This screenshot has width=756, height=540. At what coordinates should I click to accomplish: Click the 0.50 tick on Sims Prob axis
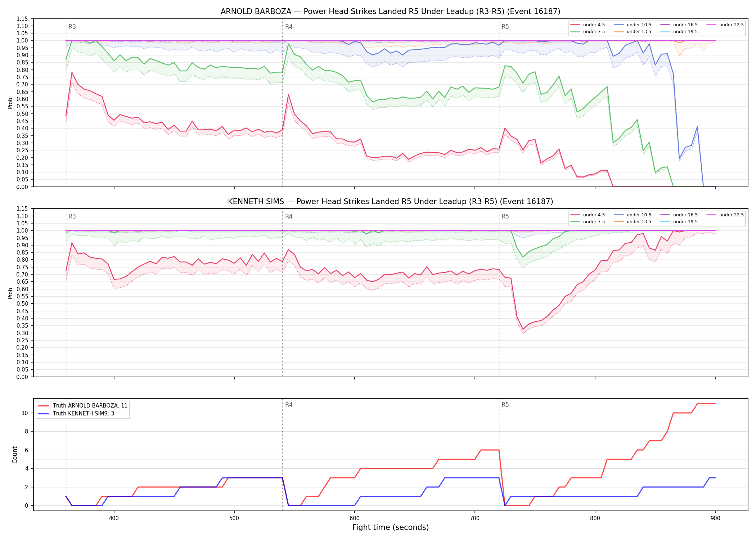tap(22, 303)
